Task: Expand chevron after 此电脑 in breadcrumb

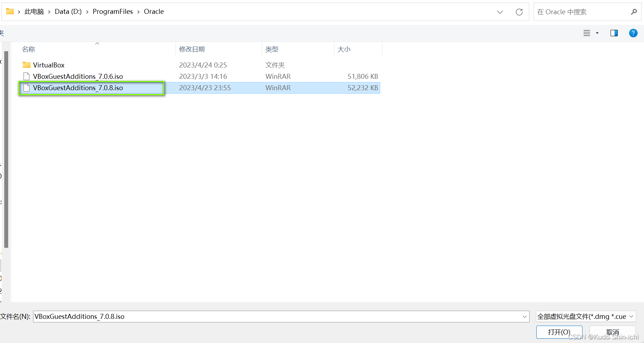Action: pyautogui.click(x=49, y=12)
